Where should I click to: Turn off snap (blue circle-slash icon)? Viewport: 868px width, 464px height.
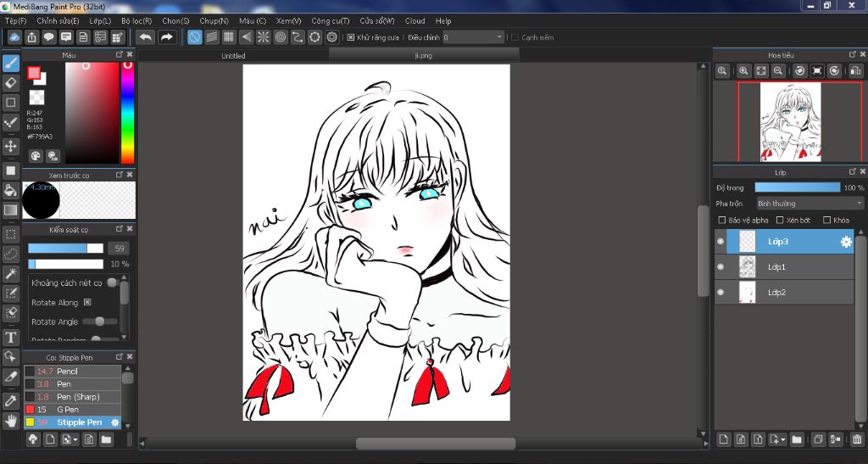coord(194,37)
